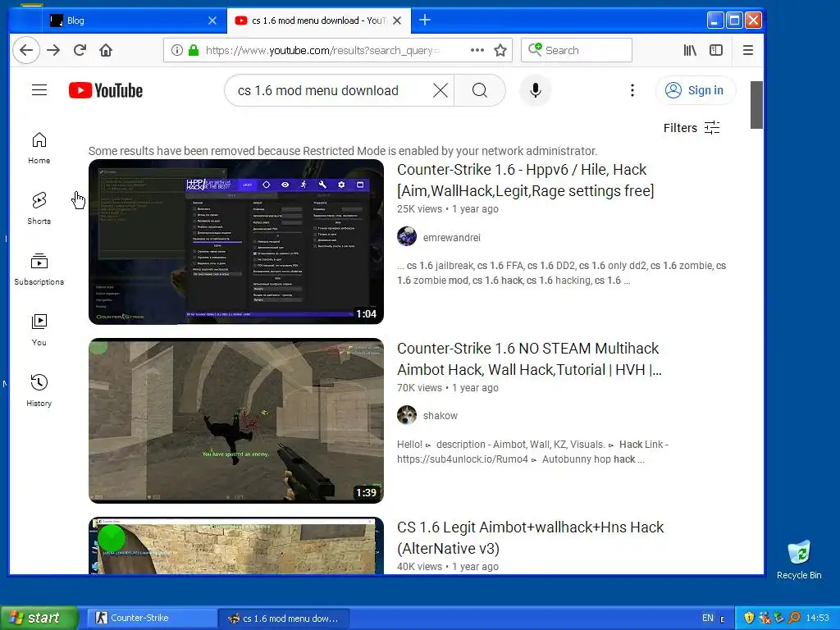This screenshot has width=840, height=630.
Task: Open the browser home page icon
Action: pos(106,50)
